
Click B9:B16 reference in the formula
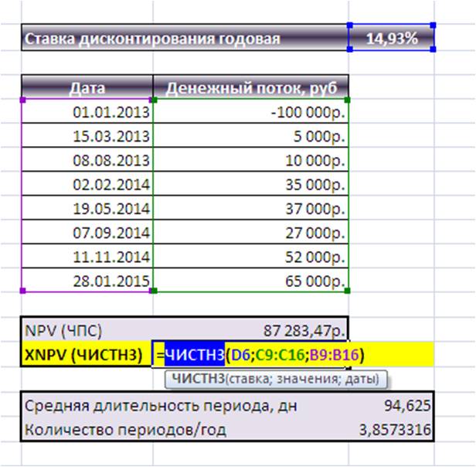tap(334, 354)
